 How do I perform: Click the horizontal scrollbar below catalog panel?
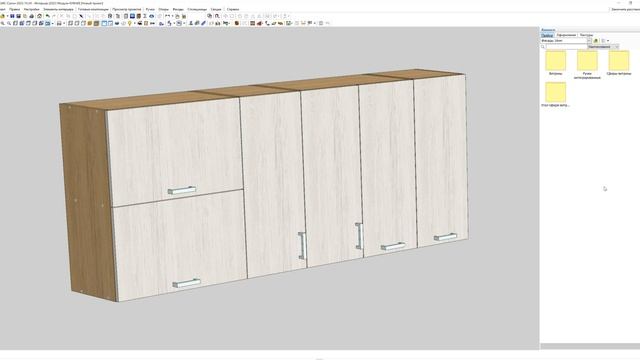point(590,346)
